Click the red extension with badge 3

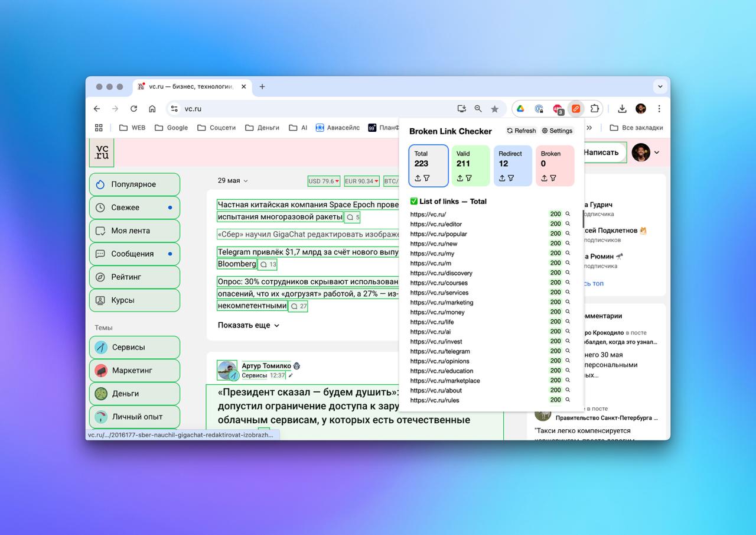(x=558, y=109)
